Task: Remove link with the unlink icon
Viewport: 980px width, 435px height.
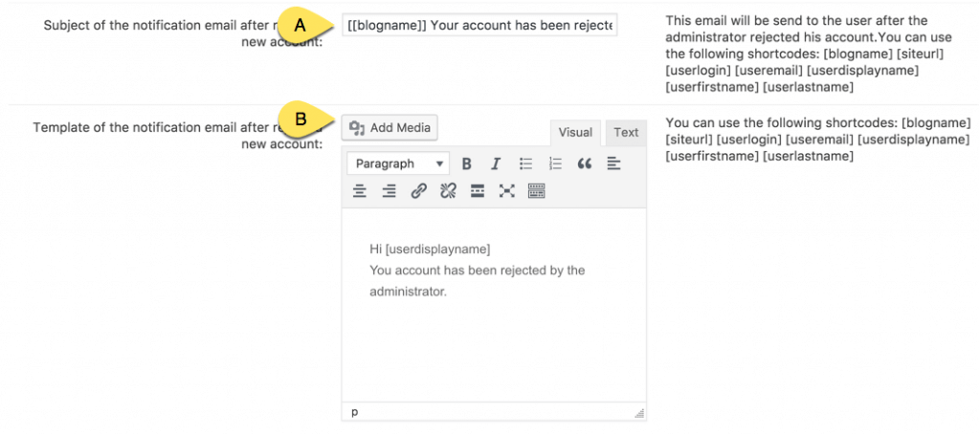Action: [x=448, y=191]
